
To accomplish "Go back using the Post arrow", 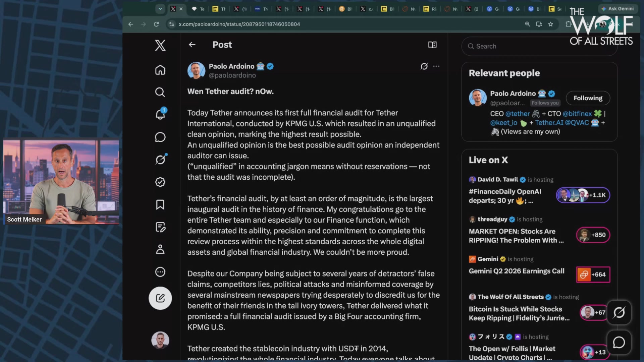I will 192,45.
